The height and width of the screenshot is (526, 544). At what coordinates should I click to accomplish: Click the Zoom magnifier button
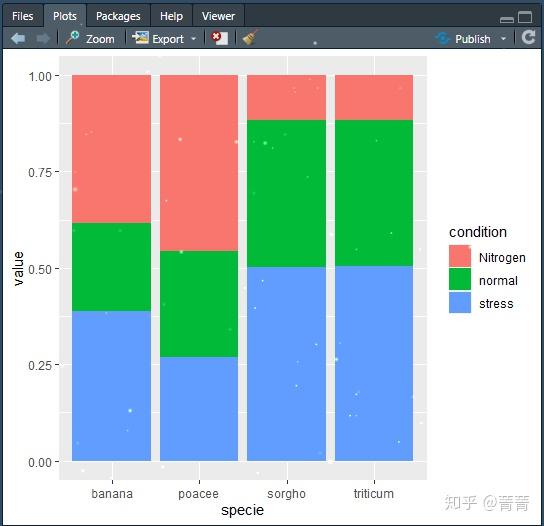coord(90,39)
